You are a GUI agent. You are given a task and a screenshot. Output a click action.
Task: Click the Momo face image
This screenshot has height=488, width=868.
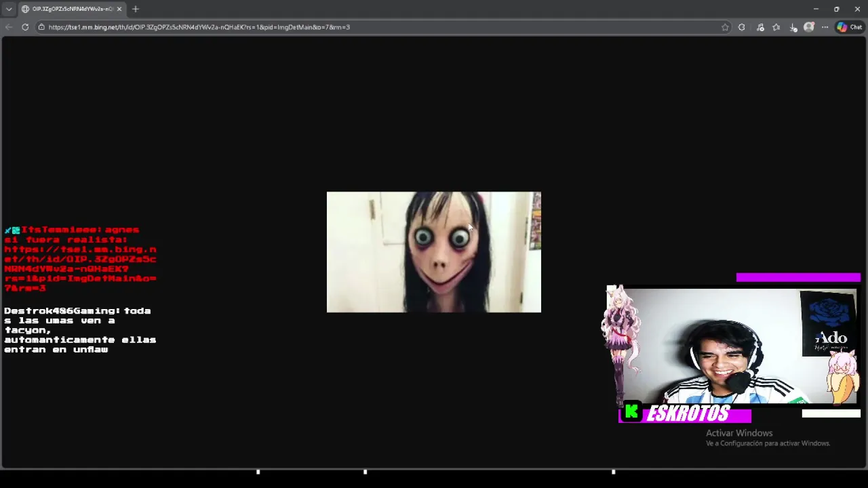click(434, 252)
